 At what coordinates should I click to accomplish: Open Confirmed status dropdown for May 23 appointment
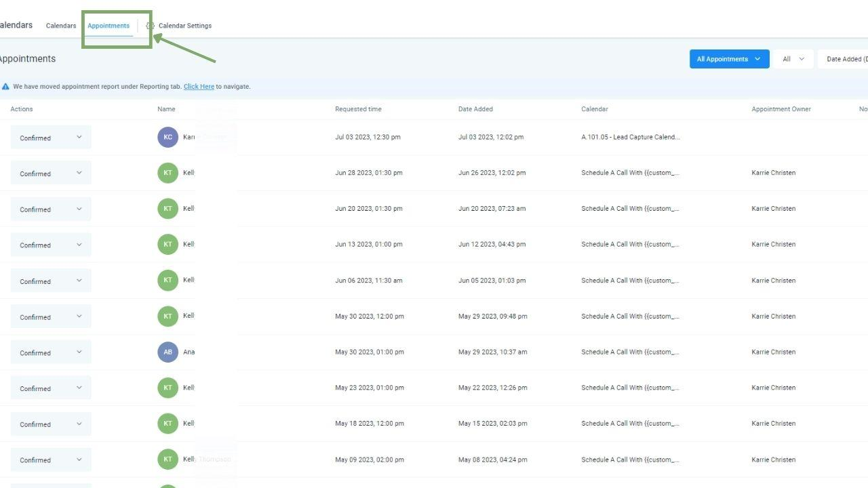(x=51, y=388)
